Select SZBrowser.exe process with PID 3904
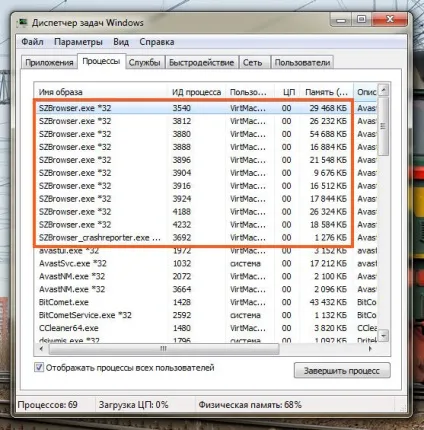Viewport: 424px width, 430px height. [x=206, y=173]
